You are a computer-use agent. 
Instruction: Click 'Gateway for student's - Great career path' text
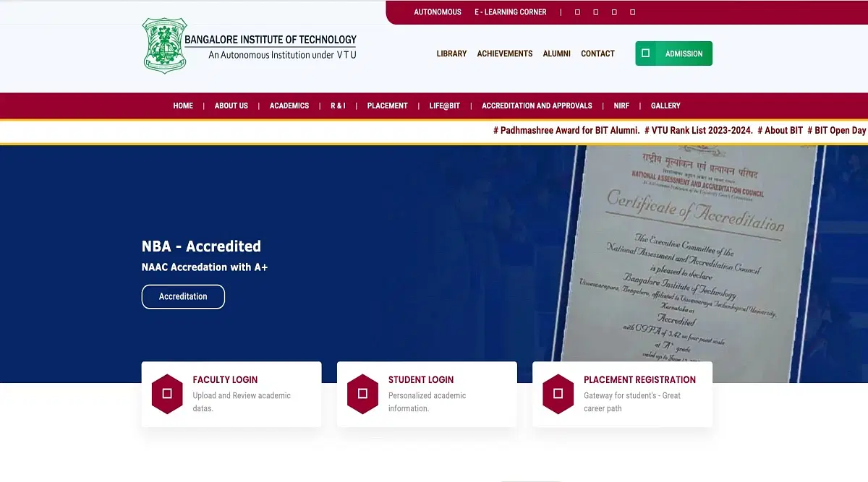pos(632,402)
